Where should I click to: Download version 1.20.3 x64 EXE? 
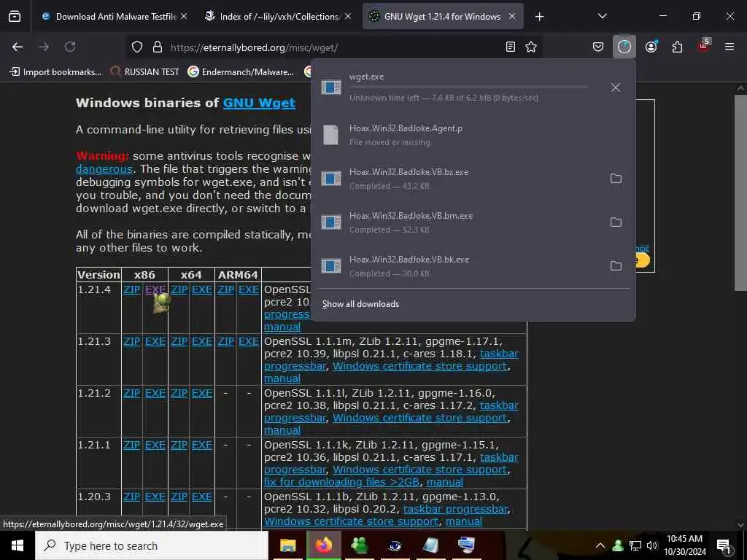(202, 497)
